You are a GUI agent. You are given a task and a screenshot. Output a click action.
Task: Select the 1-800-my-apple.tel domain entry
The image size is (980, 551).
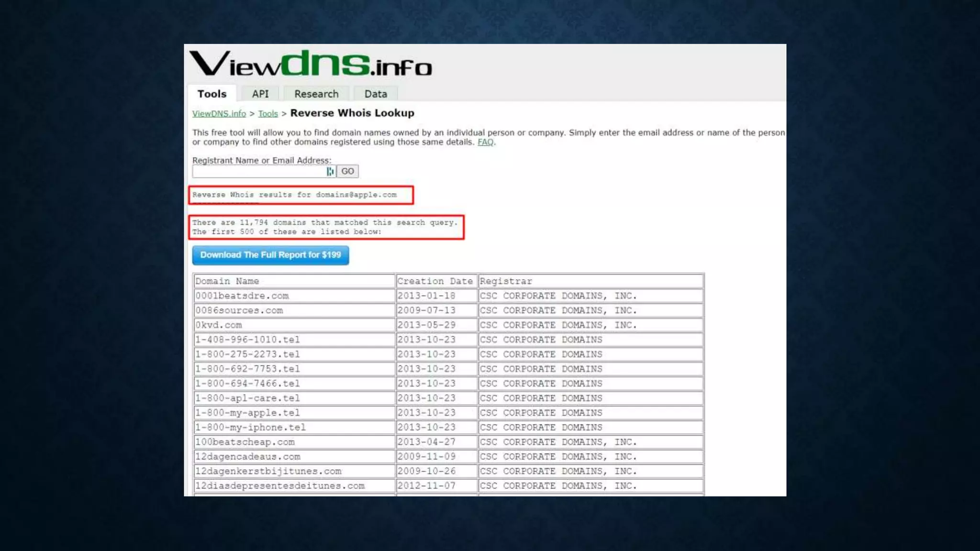tap(247, 413)
